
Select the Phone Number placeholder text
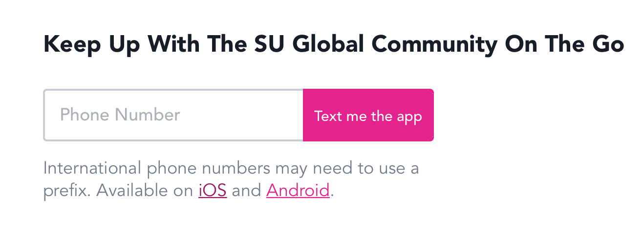click(120, 115)
